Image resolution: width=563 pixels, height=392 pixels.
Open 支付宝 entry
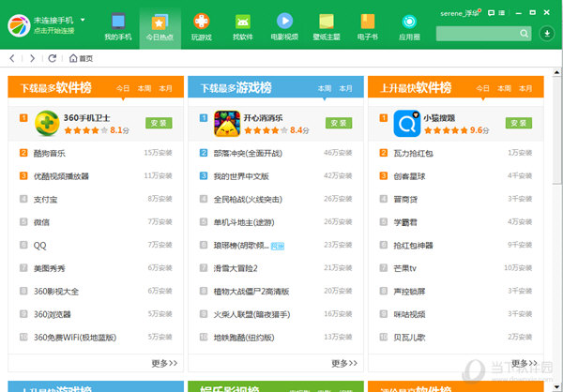[x=46, y=199]
